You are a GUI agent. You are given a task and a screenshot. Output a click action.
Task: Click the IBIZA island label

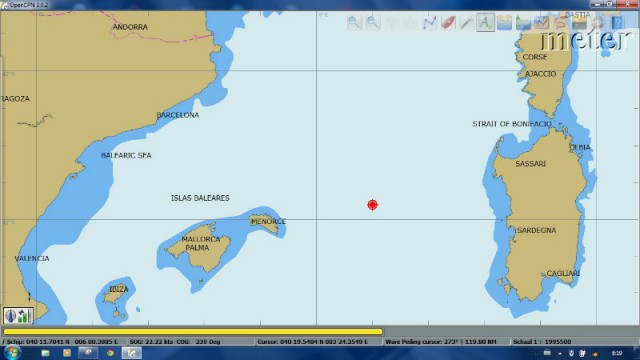(119, 289)
